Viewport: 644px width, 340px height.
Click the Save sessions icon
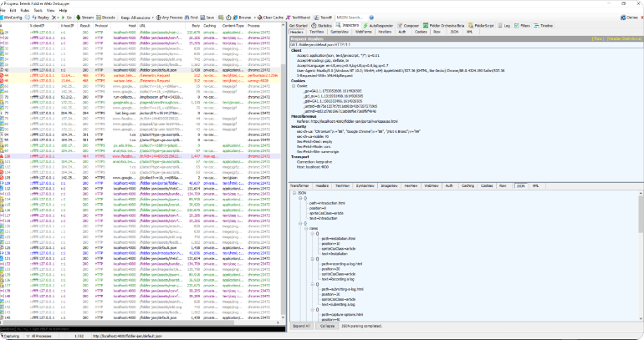210,15
